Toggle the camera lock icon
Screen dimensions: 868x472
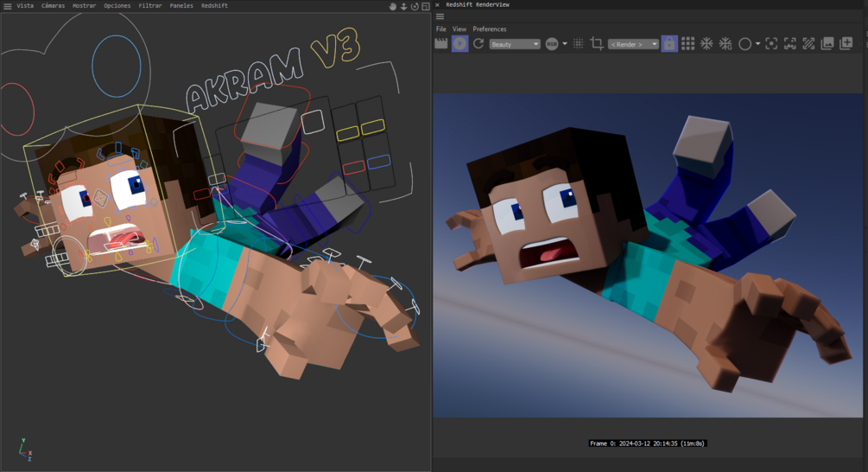tap(669, 44)
